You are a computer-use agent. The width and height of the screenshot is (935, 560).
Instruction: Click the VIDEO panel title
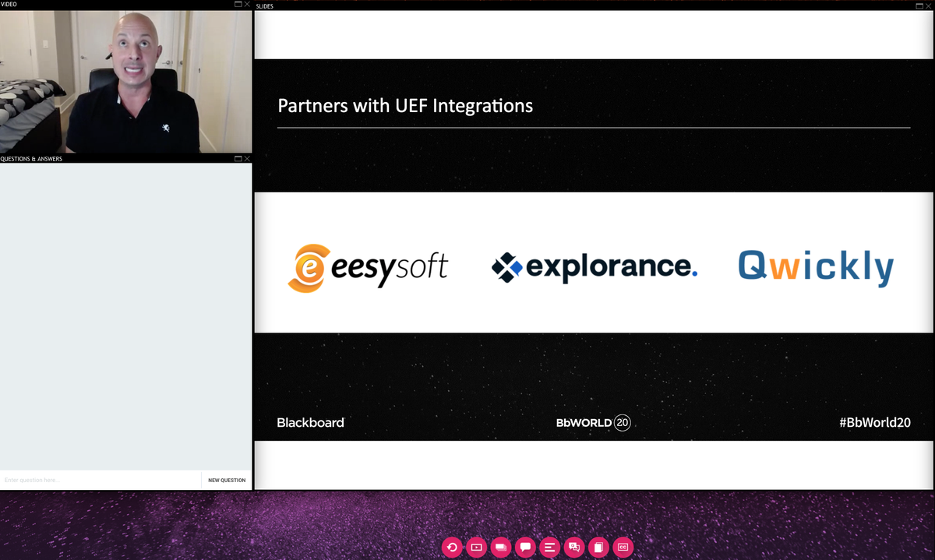[9, 5]
